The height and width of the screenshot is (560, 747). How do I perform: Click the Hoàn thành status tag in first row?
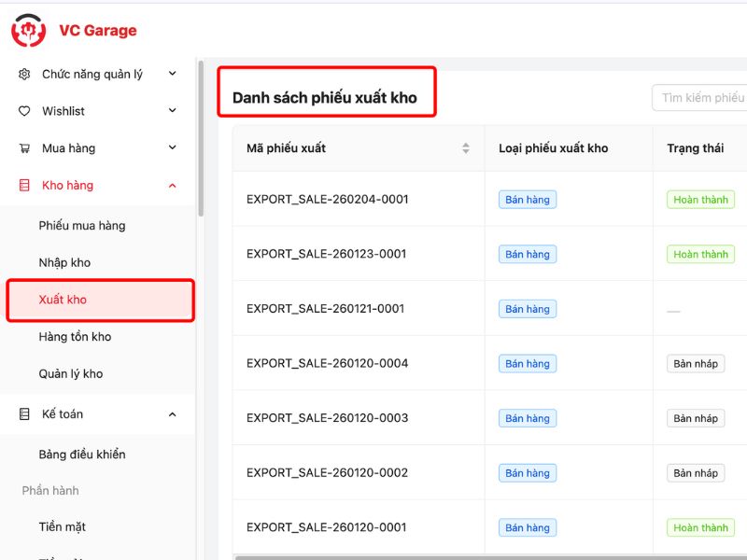click(x=700, y=200)
